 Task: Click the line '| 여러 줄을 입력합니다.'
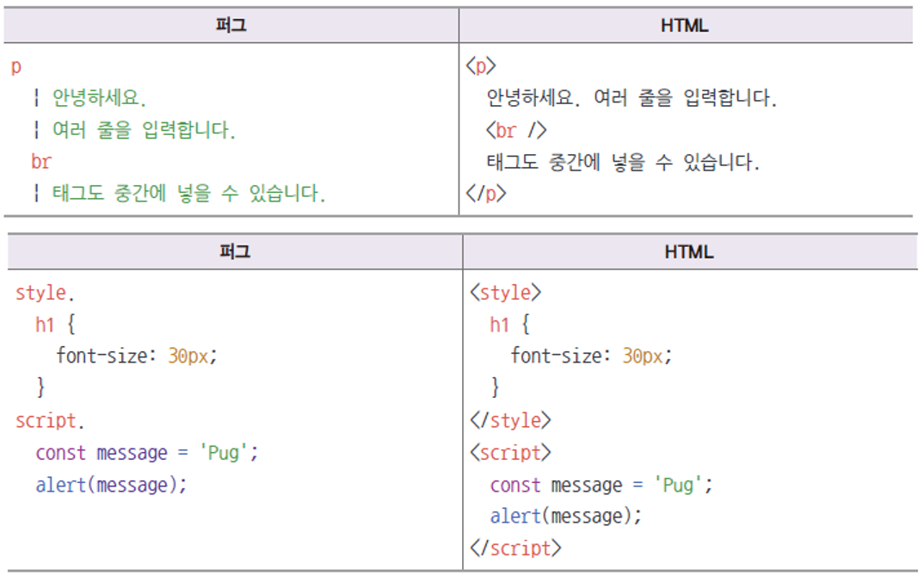tap(135, 130)
